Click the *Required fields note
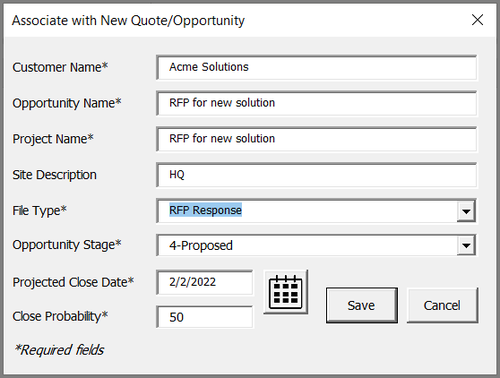 pos(59,350)
